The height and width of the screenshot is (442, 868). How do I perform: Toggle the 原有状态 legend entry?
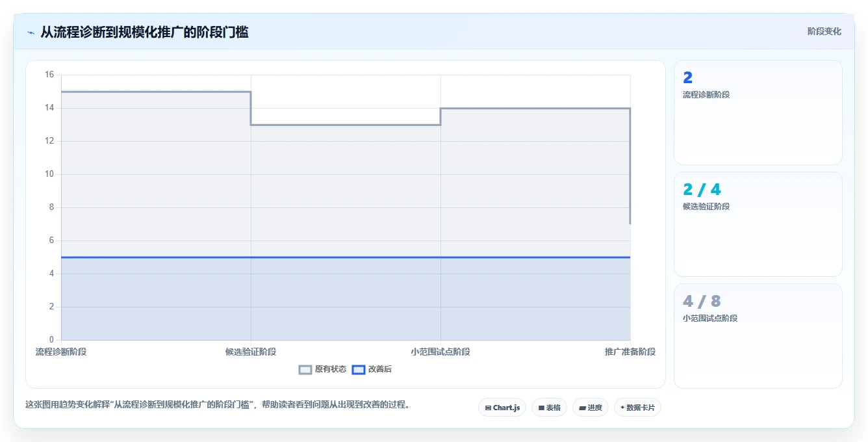(322, 369)
